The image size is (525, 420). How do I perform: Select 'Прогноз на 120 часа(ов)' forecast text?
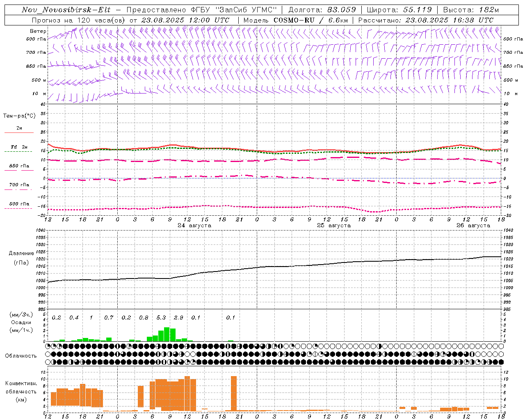79,20
